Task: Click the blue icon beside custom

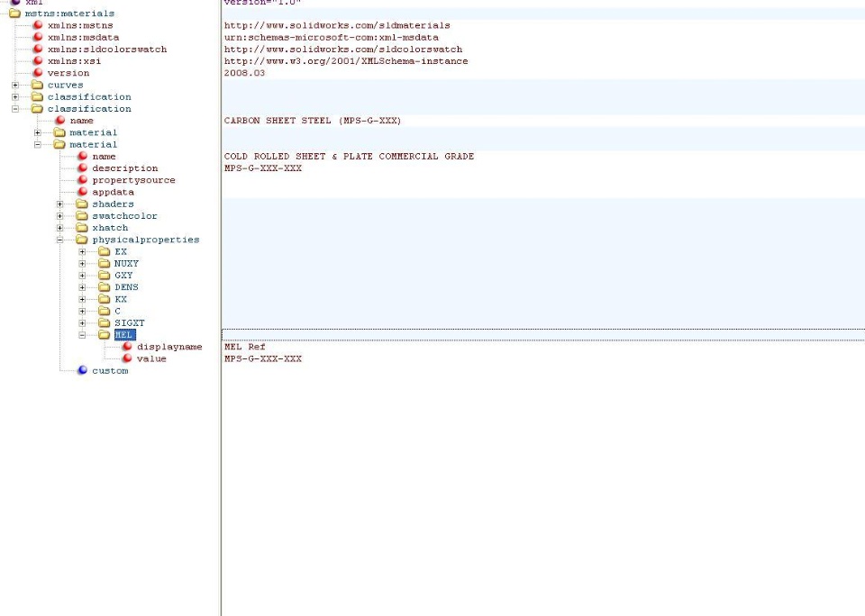Action: 82,370
